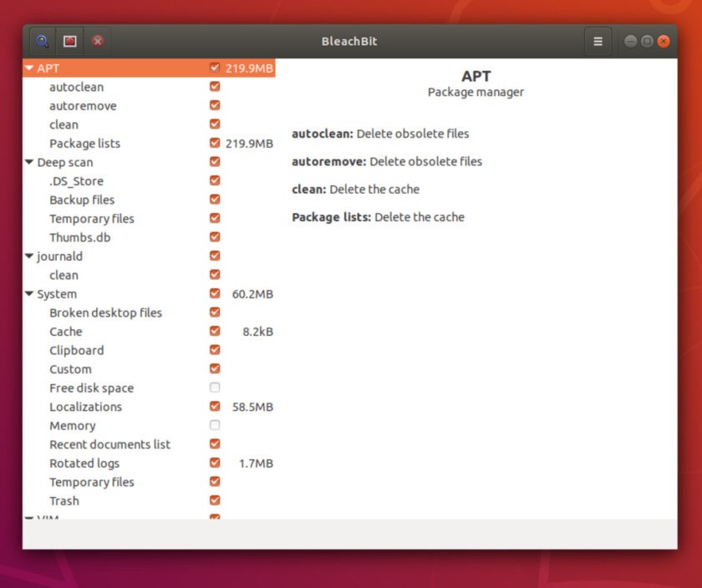Screen dimensions: 702x588
Task: Select the Rotated logs row label
Action: (x=84, y=464)
